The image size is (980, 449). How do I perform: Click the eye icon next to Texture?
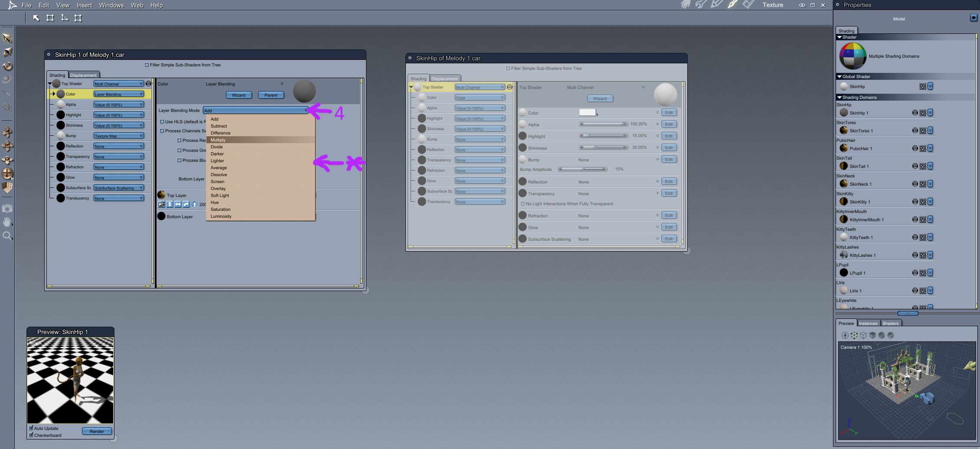pos(802,5)
